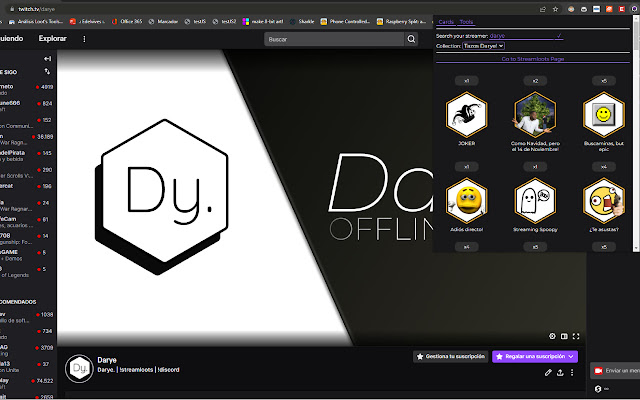Click the x1 count badge above JOKER card
Screen dimensions: 640x400
tap(467, 81)
